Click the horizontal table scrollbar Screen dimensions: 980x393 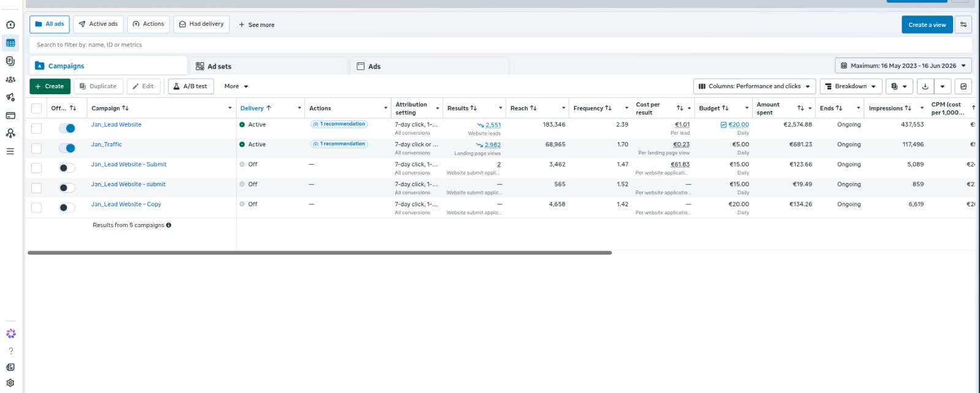point(320,252)
